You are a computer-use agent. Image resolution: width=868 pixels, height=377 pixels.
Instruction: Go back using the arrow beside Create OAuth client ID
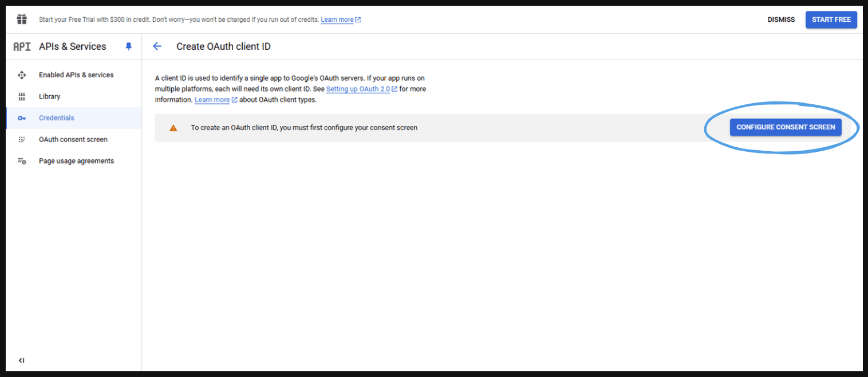(x=157, y=46)
